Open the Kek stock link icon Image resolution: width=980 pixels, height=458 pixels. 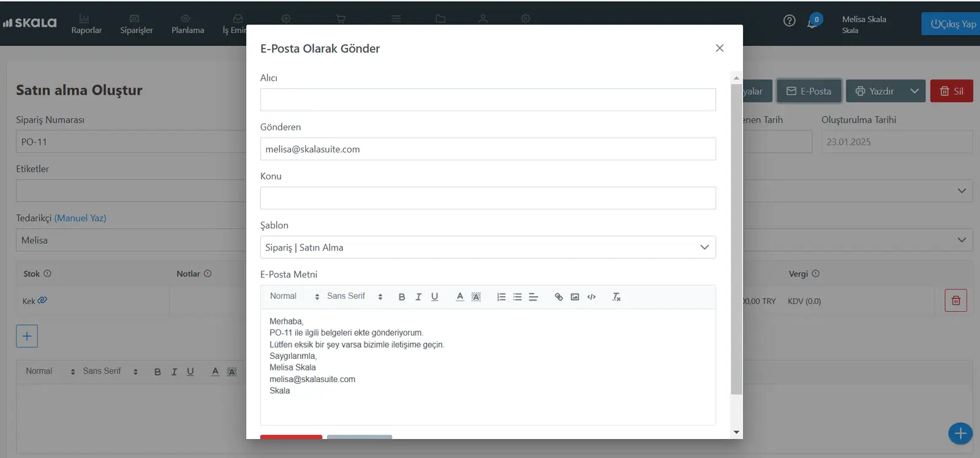(42, 300)
